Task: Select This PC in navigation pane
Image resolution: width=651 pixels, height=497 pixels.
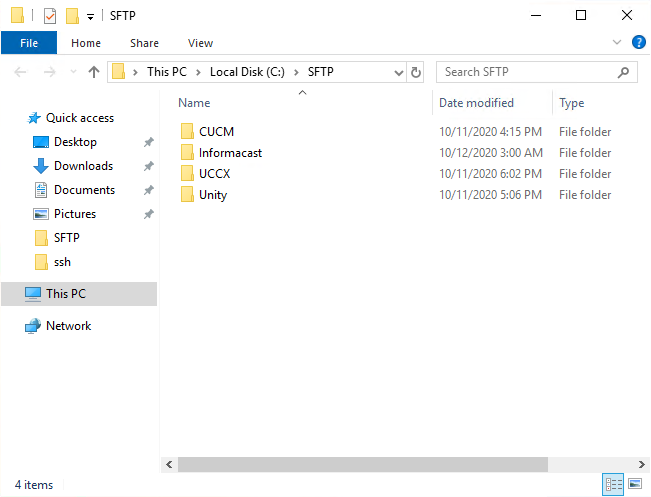Action: (x=79, y=294)
